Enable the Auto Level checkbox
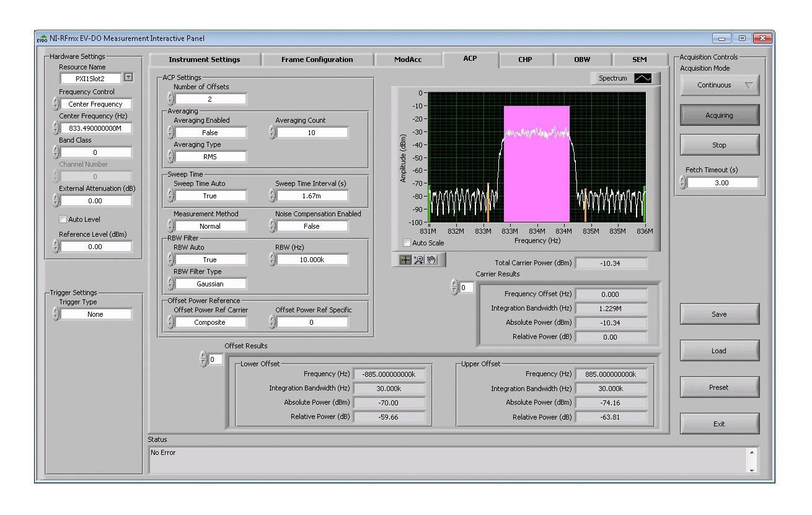Screen dimensions: 812x515 (x=62, y=219)
